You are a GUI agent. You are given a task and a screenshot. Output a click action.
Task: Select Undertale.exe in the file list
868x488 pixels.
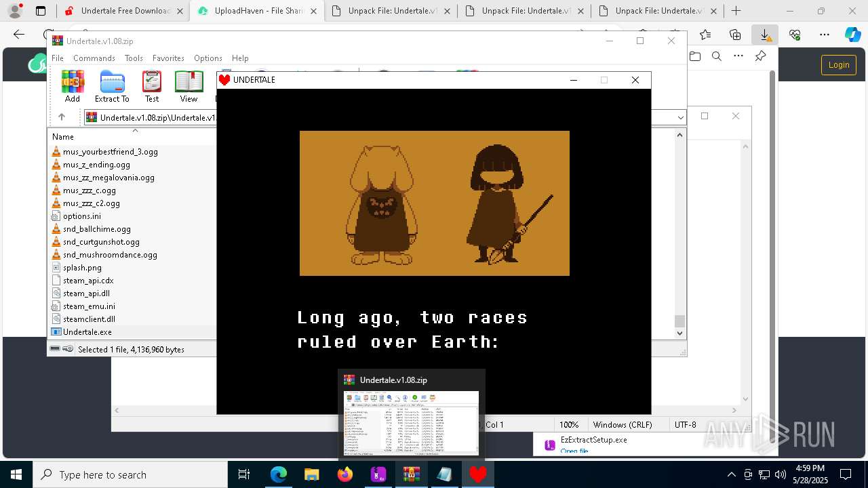coord(81,332)
